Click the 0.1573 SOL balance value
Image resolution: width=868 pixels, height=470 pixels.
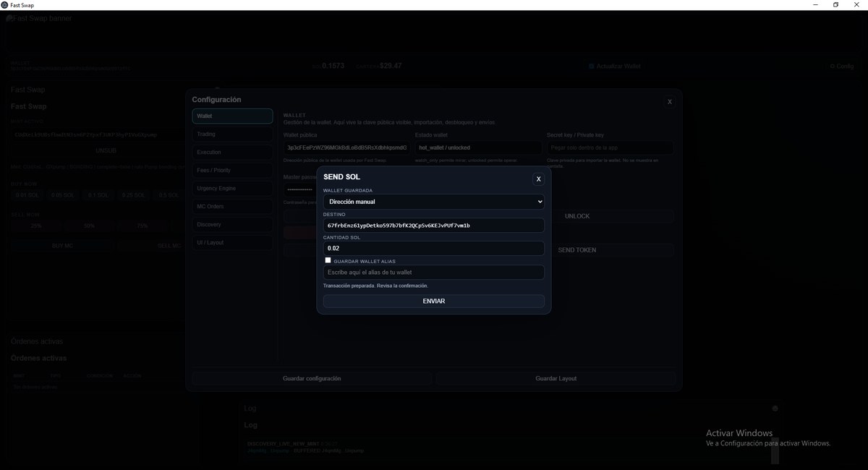[x=333, y=66]
